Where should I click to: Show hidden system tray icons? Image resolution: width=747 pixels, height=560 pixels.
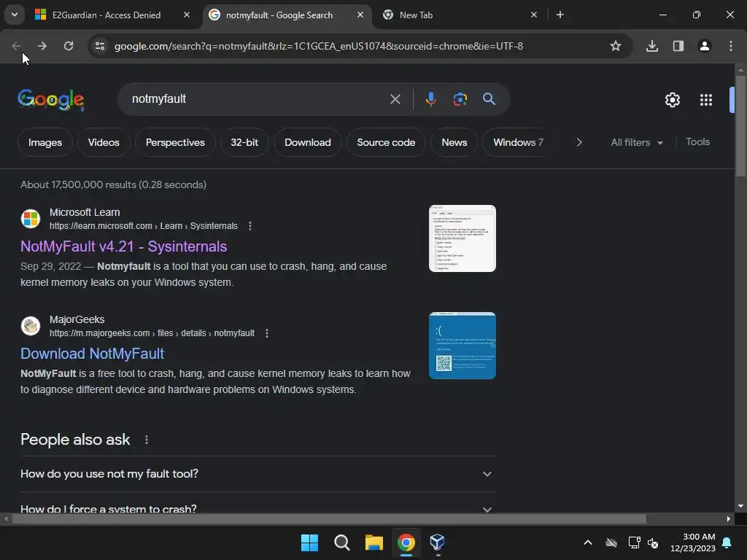point(588,542)
